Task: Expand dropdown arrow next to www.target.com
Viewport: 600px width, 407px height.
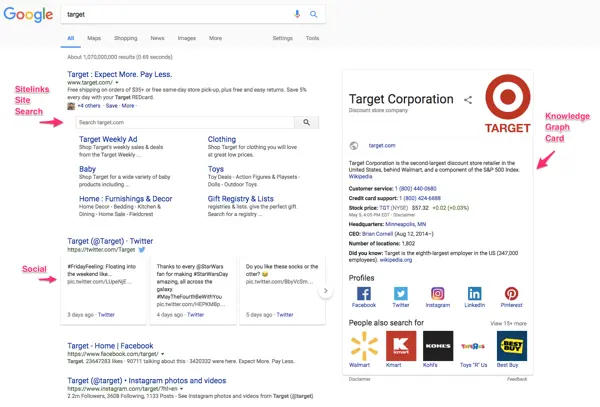Action: point(117,83)
